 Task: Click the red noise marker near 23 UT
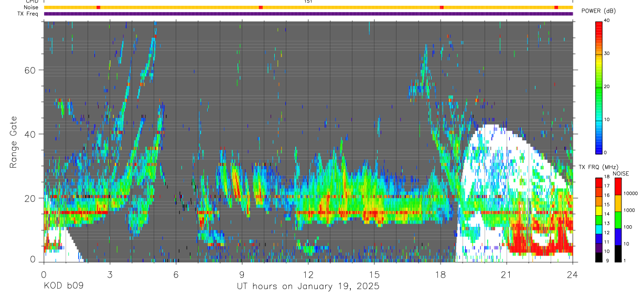(556, 7)
